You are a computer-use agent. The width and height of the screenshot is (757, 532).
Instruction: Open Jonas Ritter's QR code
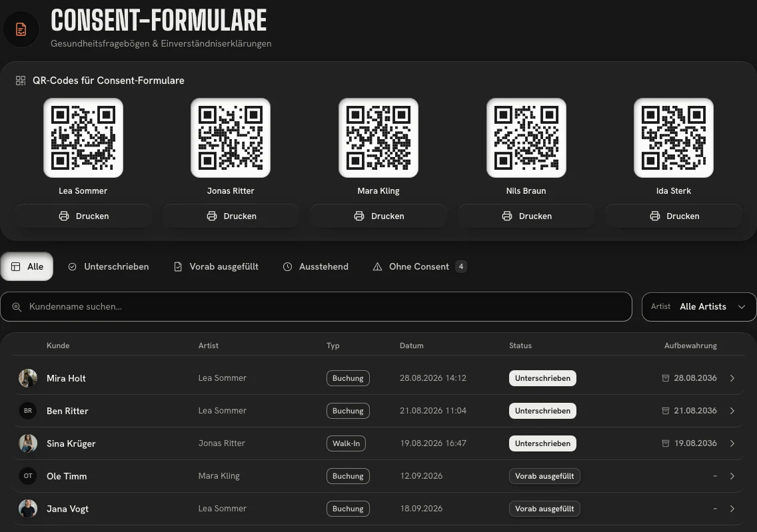pos(231,138)
